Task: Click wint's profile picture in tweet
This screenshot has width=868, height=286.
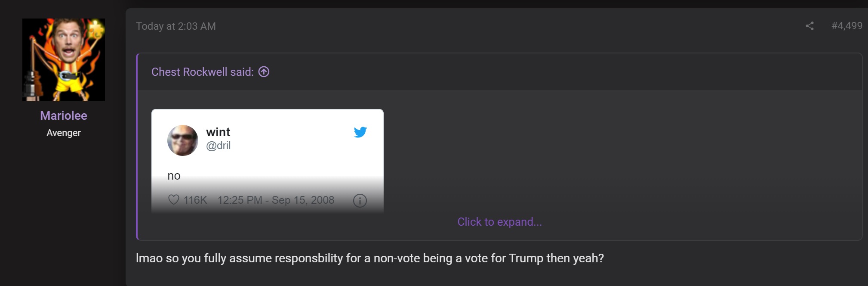Action: pyautogui.click(x=183, y=140)
